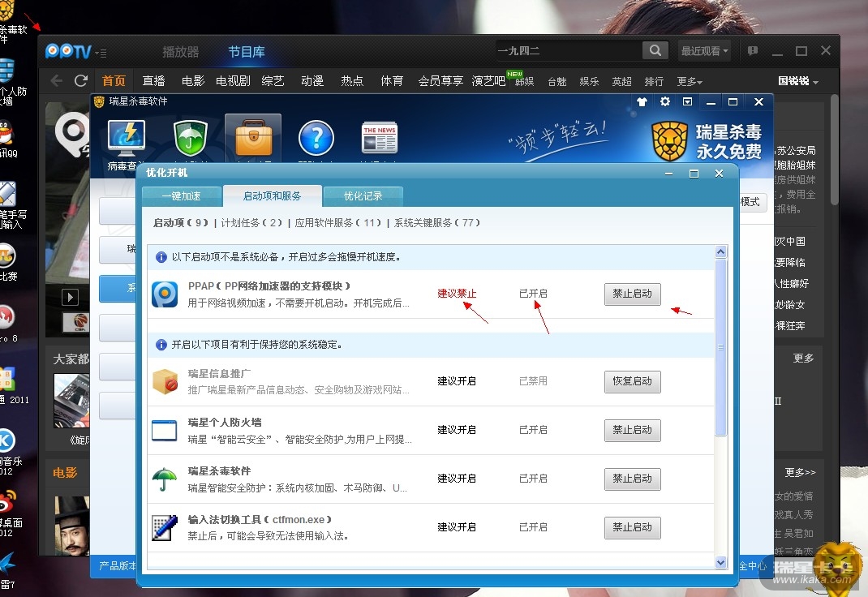Open the Rising settings gear icon
The height and width of the screenshot is (597, 868).
click(665, 101)
